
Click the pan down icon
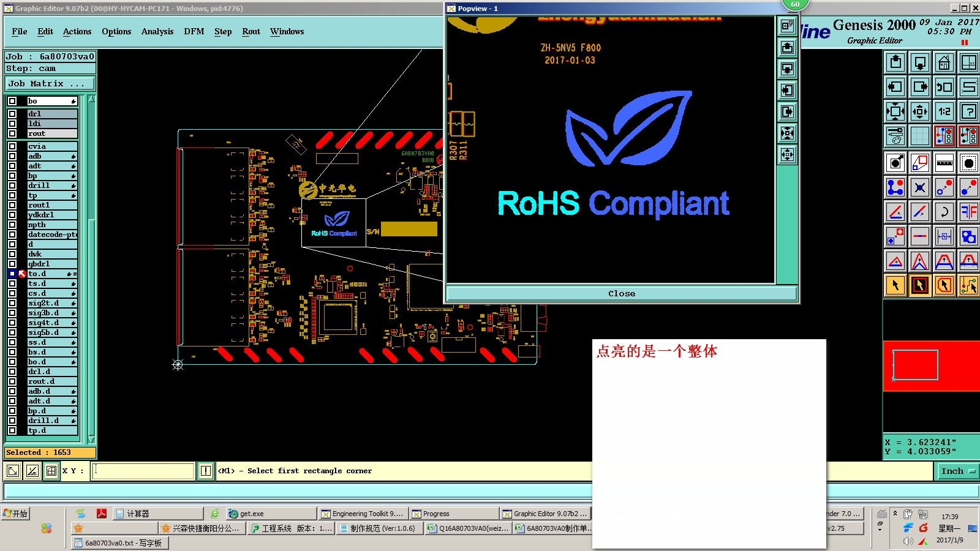tap(920, 62)
